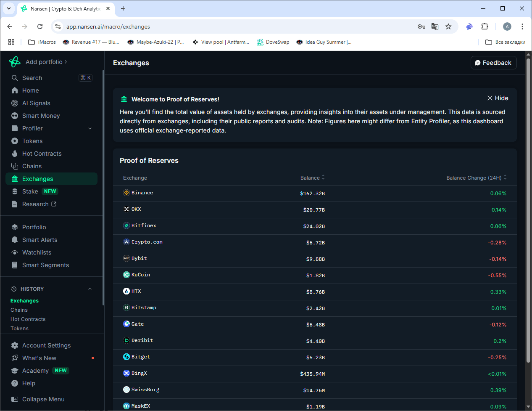Hide the Proof of Reserves welcome banner
This screenshot has height=411, width=532.
[498, 98]
